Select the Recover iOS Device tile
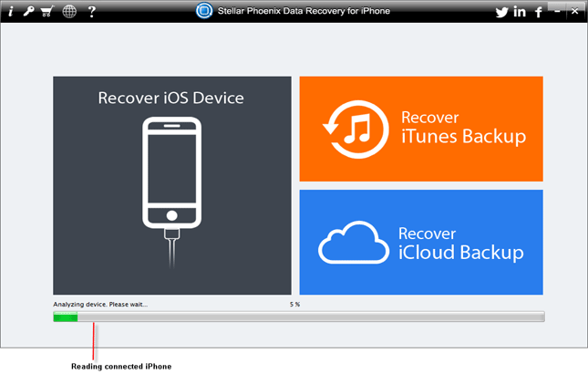Viewport: 588px width, 374px height. click(x=172, y=185)
